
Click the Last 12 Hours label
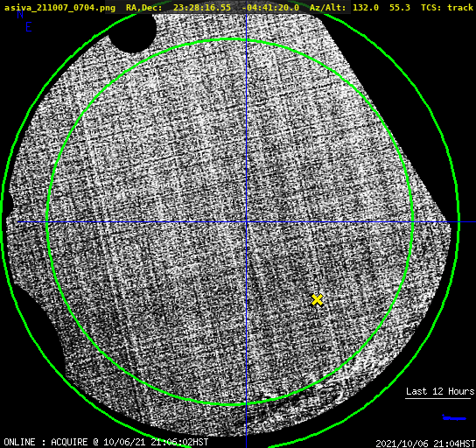click(x=440, y=391)
